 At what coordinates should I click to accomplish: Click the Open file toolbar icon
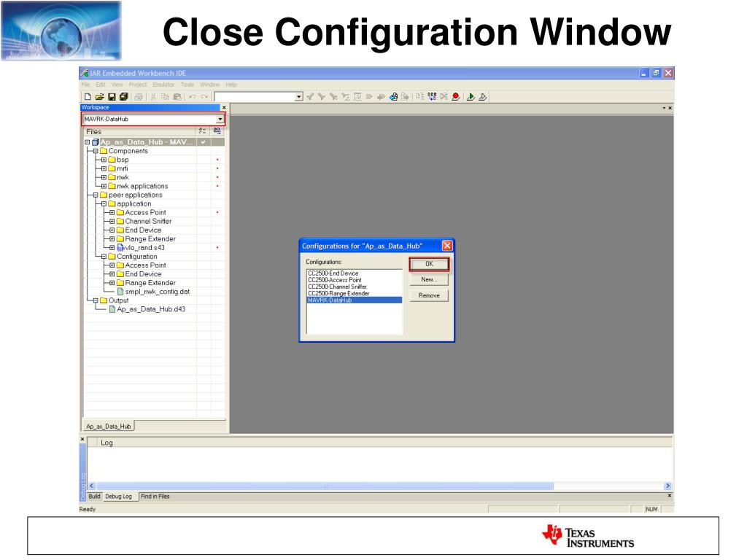[99, 97]
